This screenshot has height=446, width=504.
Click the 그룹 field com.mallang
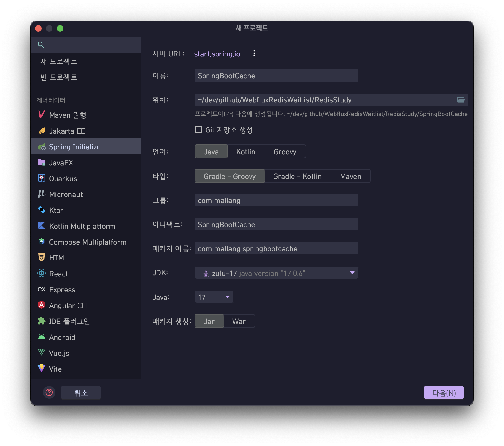[x=277, y=200]
